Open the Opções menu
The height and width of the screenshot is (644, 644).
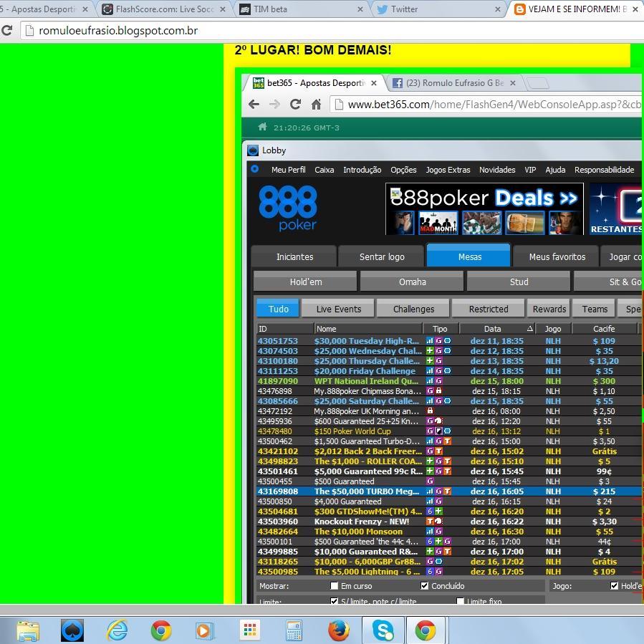pos(403,170)
